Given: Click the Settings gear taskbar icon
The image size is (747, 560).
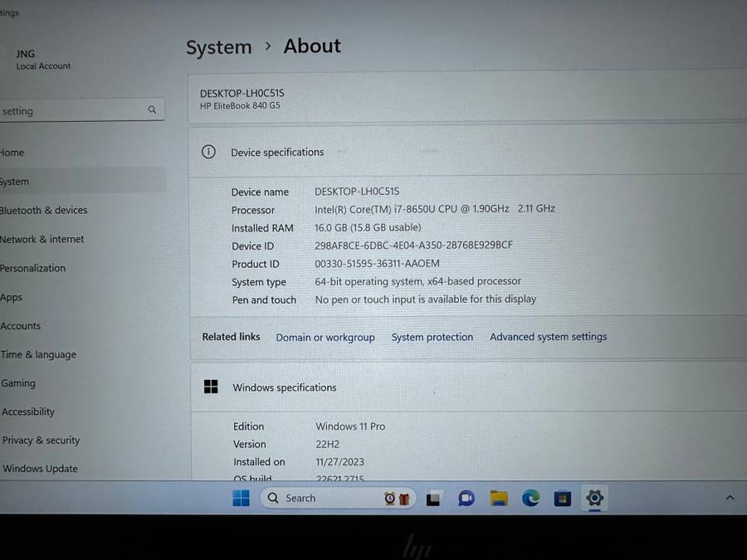Looking at the screenshot, I should coord(594,498).
